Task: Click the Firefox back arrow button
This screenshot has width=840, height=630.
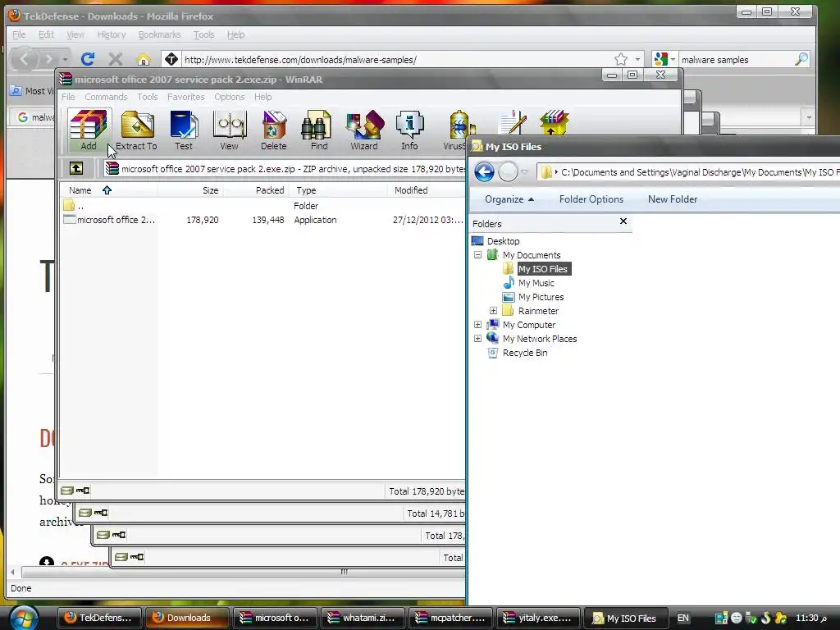Action: click(24, 59)
